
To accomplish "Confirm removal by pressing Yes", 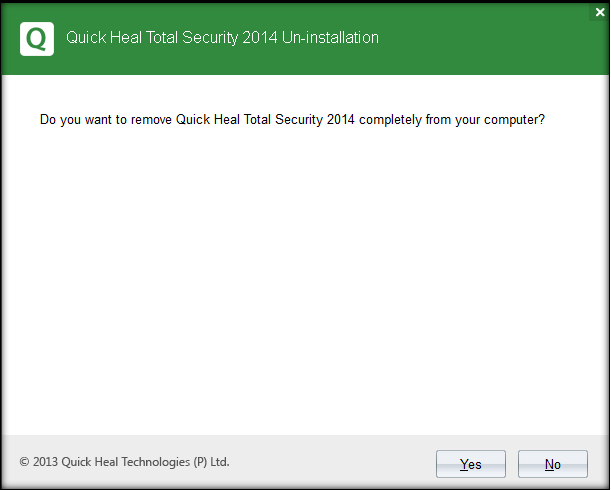I will point(471,464).
